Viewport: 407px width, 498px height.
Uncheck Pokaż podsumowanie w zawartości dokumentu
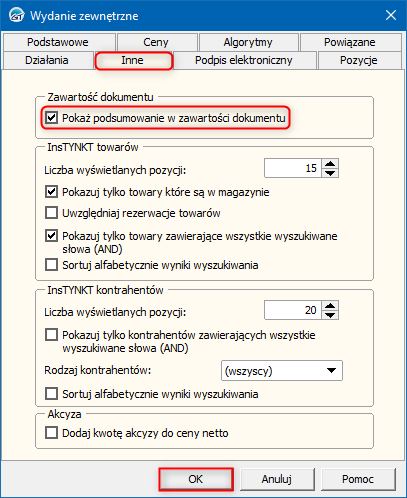tap(51, 118)
